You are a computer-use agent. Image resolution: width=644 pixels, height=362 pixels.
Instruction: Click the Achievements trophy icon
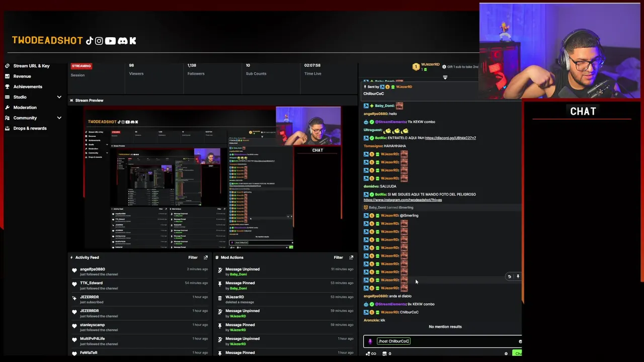click(7, 86)
